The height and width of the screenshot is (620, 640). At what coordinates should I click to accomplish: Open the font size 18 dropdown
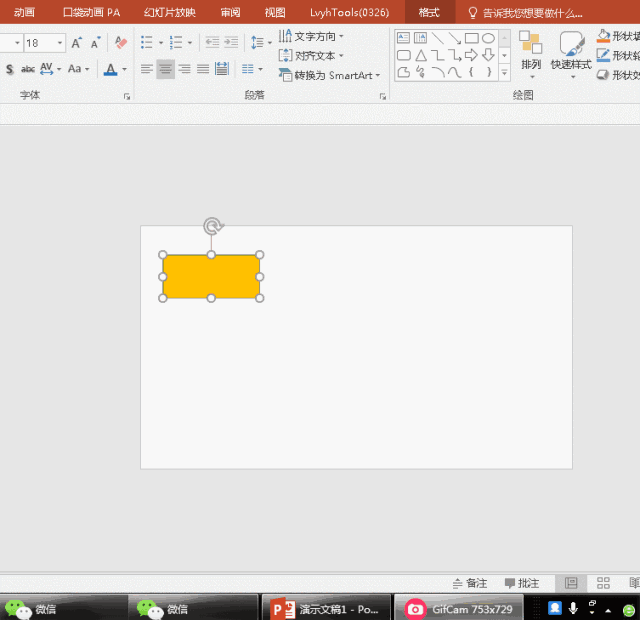[61, 43]
